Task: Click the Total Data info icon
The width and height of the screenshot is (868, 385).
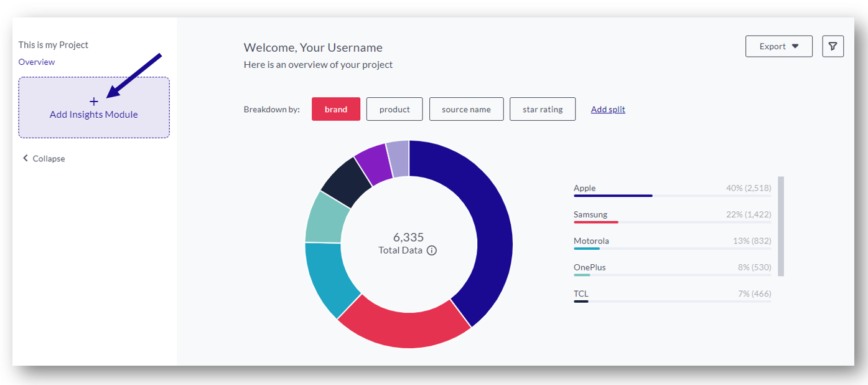Action: 432,250
